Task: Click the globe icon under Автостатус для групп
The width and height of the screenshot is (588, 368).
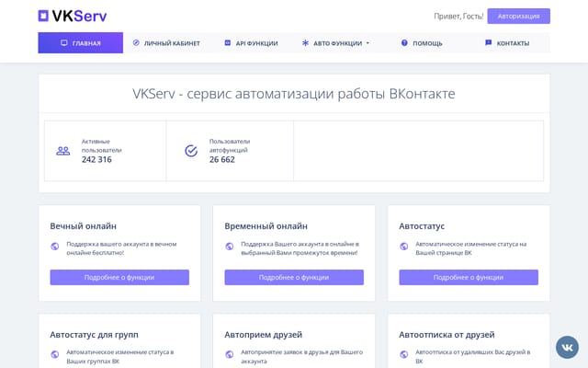Action: pos(55,354)
